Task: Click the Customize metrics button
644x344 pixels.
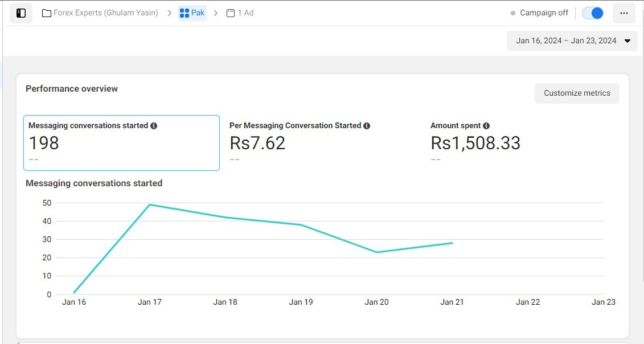Action: click(576, 93)
